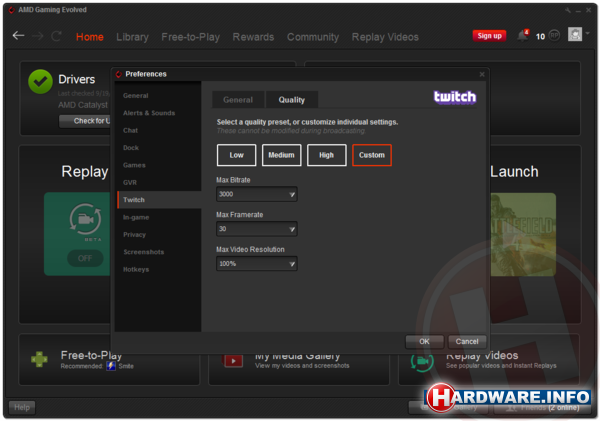
Task: Select Chat in Preferences sidebar
Action: click(x=159, y=131)
